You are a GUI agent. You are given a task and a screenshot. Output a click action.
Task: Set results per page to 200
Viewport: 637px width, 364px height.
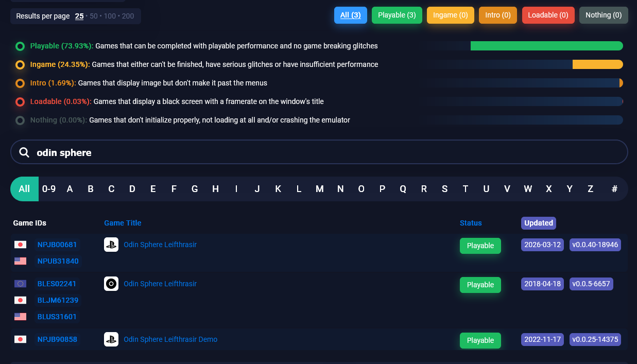[128, 16]
